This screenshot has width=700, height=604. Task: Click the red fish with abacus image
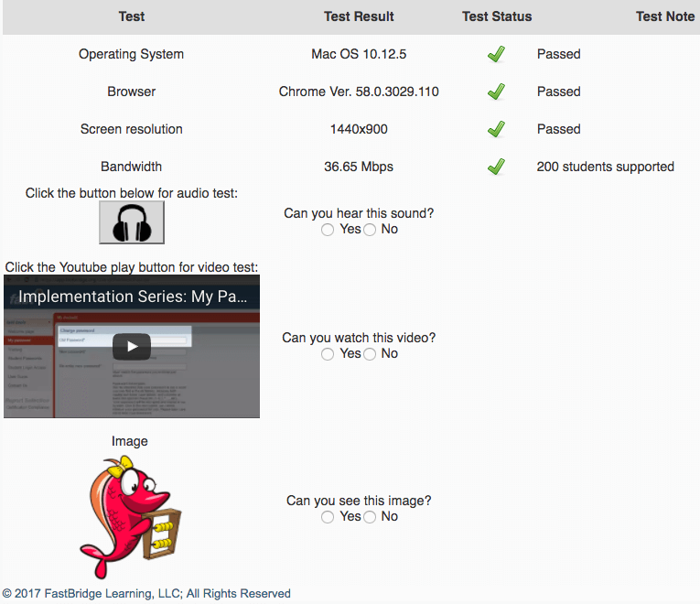pos(130,515)
